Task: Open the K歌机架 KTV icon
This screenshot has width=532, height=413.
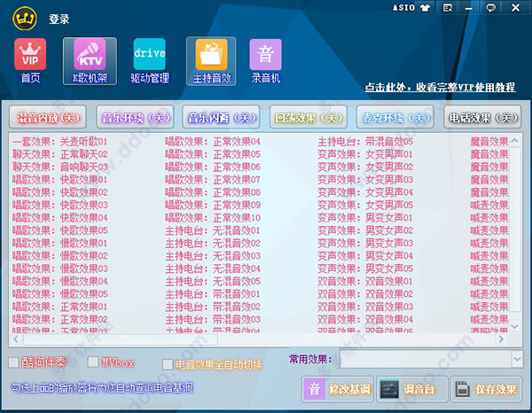Action: pos(90,61)
